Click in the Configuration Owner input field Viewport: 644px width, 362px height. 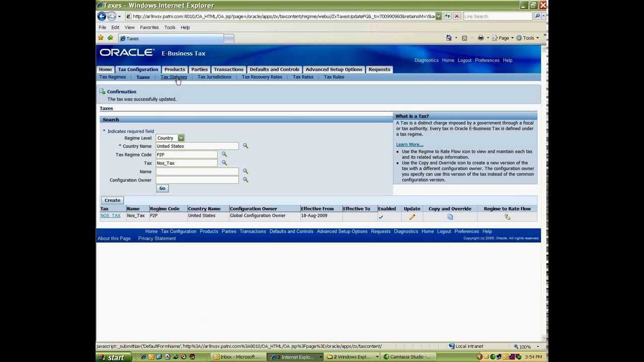pyautogui.click(x=197, y=179)
